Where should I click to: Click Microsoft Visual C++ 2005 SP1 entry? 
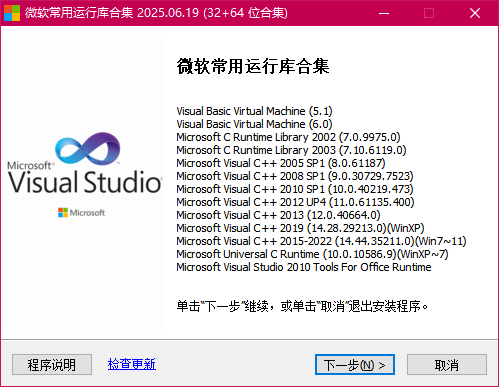(x=281, y=163)
